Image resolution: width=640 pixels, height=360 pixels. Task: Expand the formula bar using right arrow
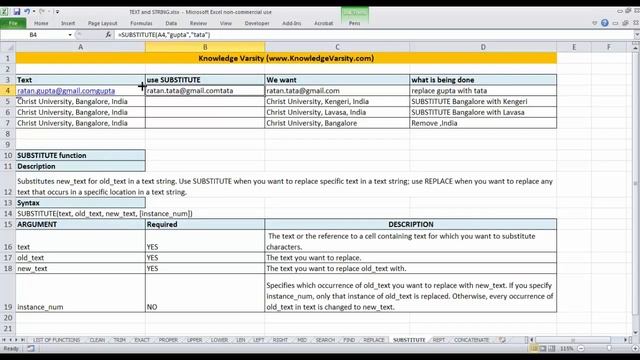636,35
